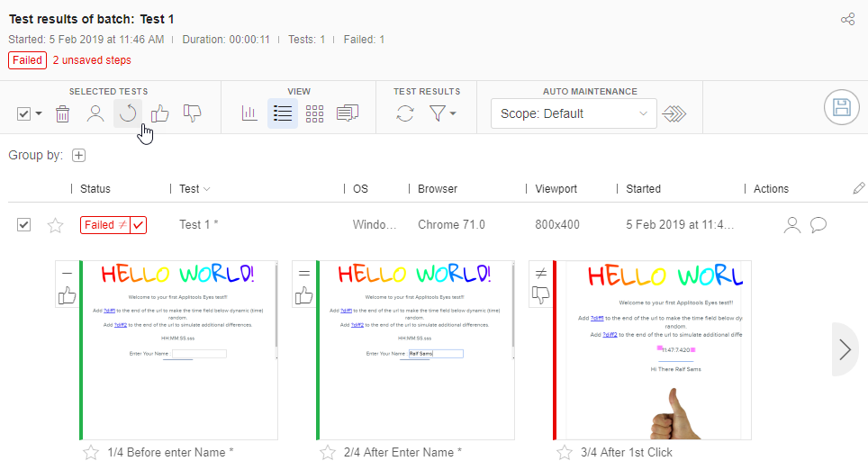
Task: Click the thumbs up accept icon in toolbar
Action: click(160, 113)
